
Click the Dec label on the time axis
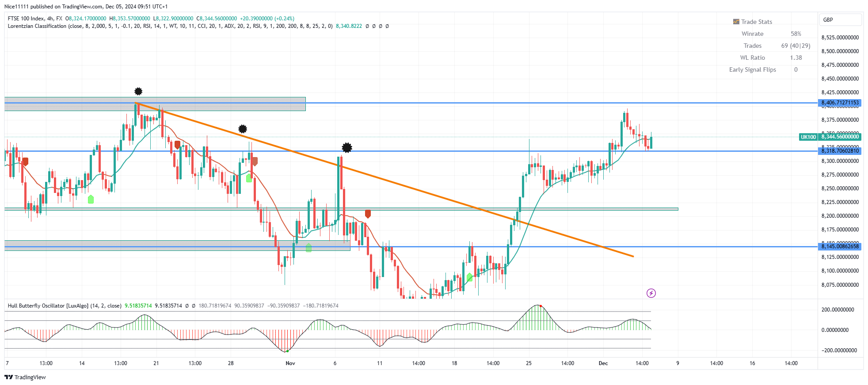click(x=603, y=363)
